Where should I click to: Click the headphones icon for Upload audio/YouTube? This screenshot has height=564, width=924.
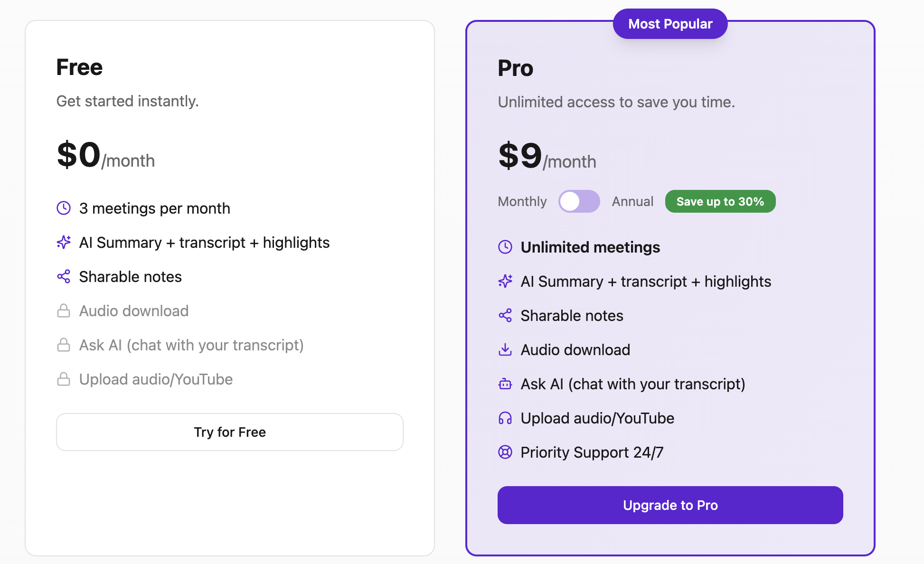tap(505, 418)
